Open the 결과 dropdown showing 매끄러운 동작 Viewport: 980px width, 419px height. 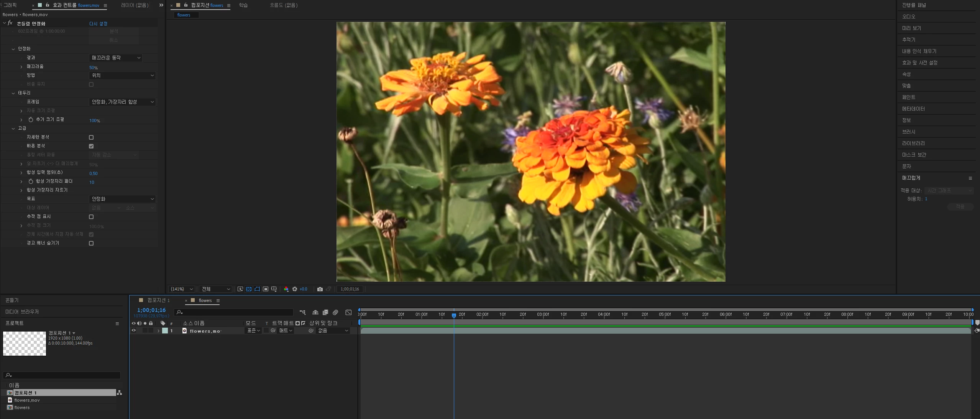[115, 58]
